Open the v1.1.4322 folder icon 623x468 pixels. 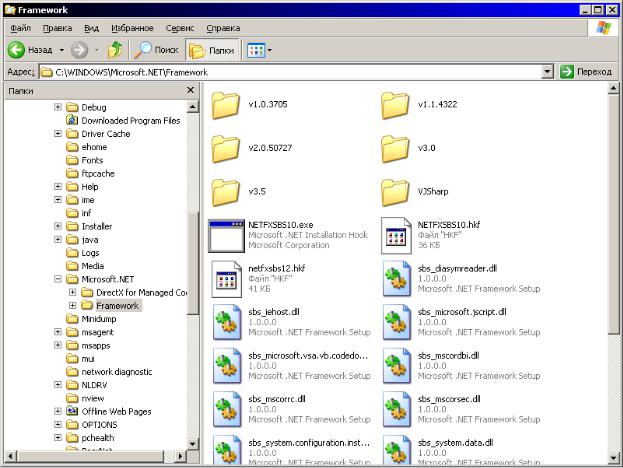tap(395, 105)
